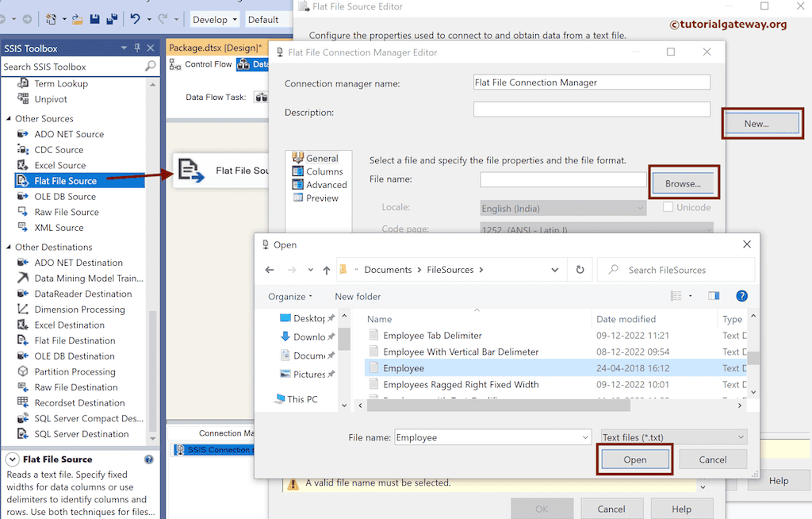Click Flat File Source component on canvas
This screenshot has height=519, width=812.
click(221, 171)
